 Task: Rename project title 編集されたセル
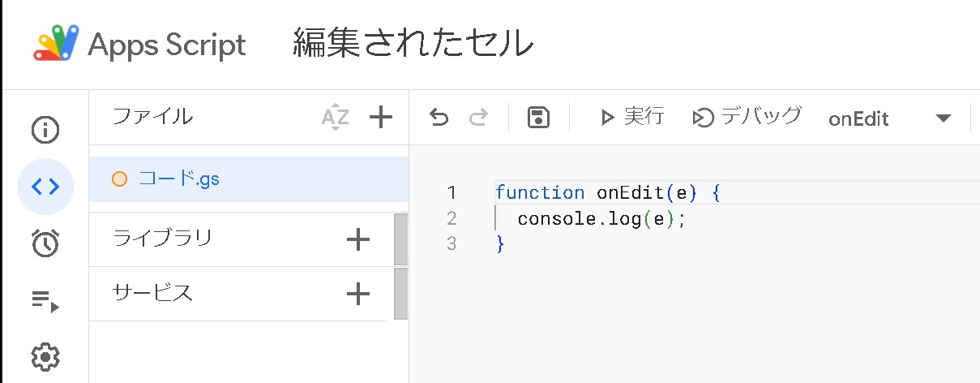[413, 43]
